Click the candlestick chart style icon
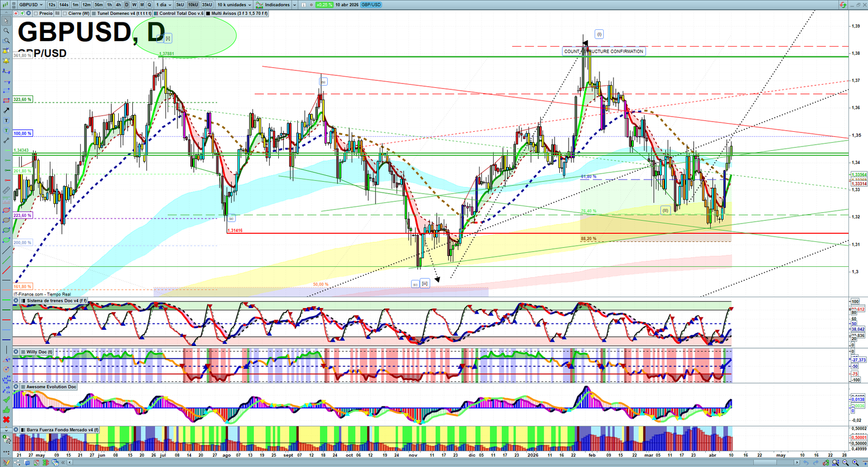 point(5,4)
